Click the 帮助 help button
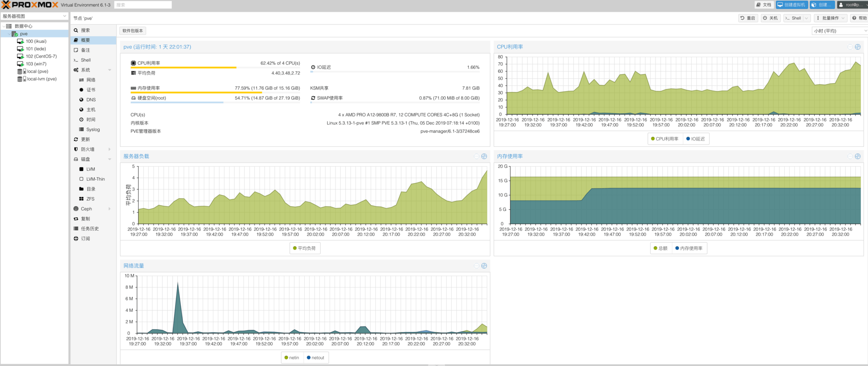The width and height of the screenshot is (868, 366). pos(859,18)
